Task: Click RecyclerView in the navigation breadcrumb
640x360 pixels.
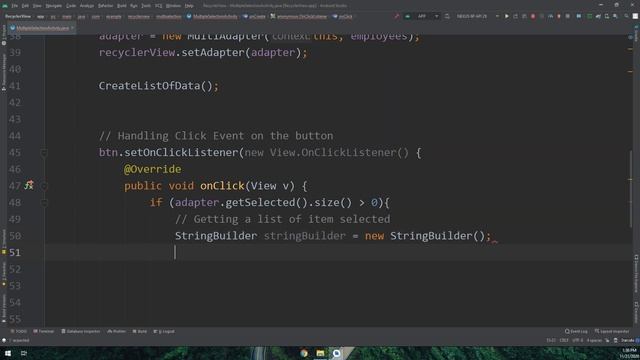Action: coord(18,17)
